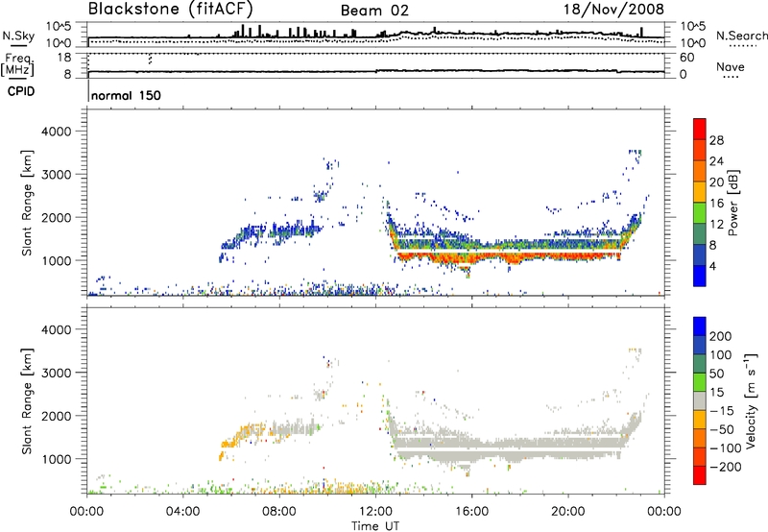The height and width of the screenshot is (532, 768).
Task: Click "4000" tick on the Power panel axis
Action: point(57,132)
